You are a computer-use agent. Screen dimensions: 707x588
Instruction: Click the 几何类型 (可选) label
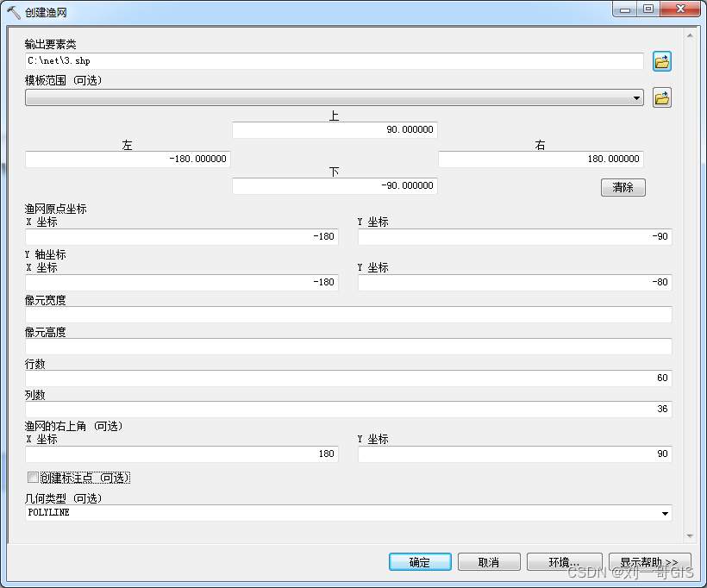pos(63,498)
